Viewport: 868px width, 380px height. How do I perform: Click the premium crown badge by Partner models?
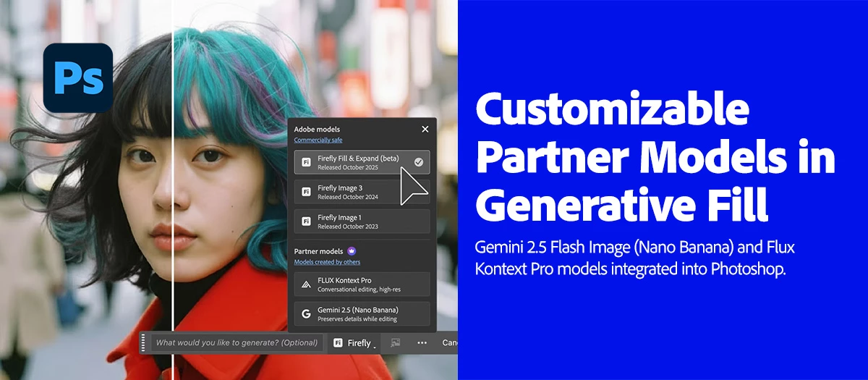pos(352,250)
